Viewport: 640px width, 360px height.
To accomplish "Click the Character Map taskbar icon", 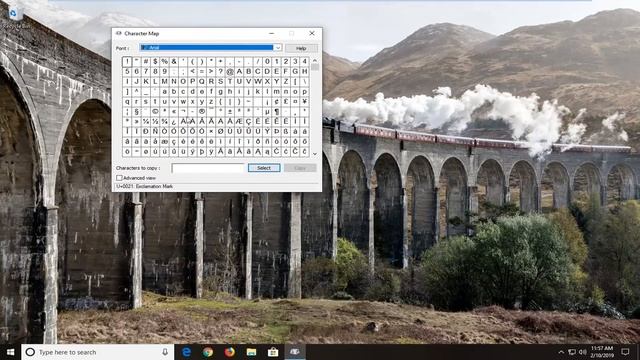I will tap(295, 352).
